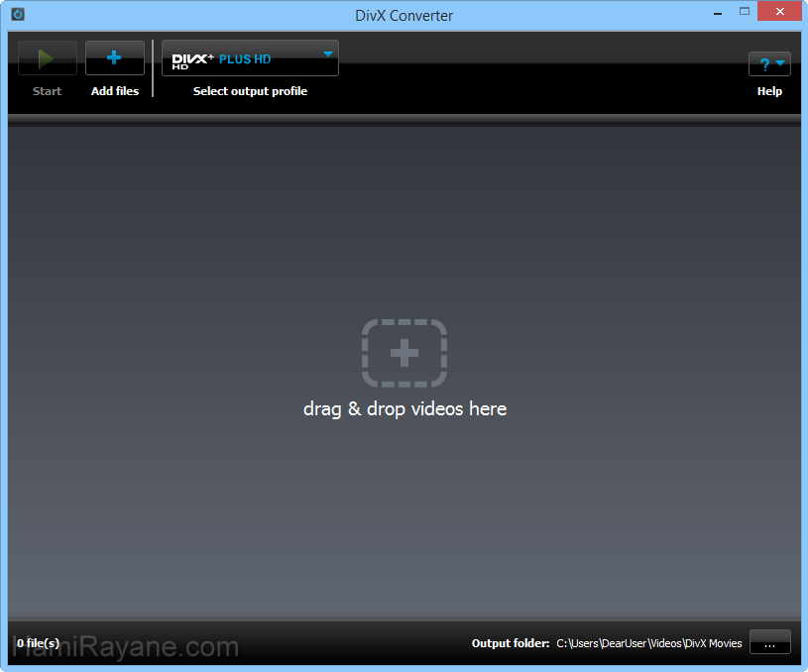
Task: Click the "Select output profile" label
Action: 250,91
